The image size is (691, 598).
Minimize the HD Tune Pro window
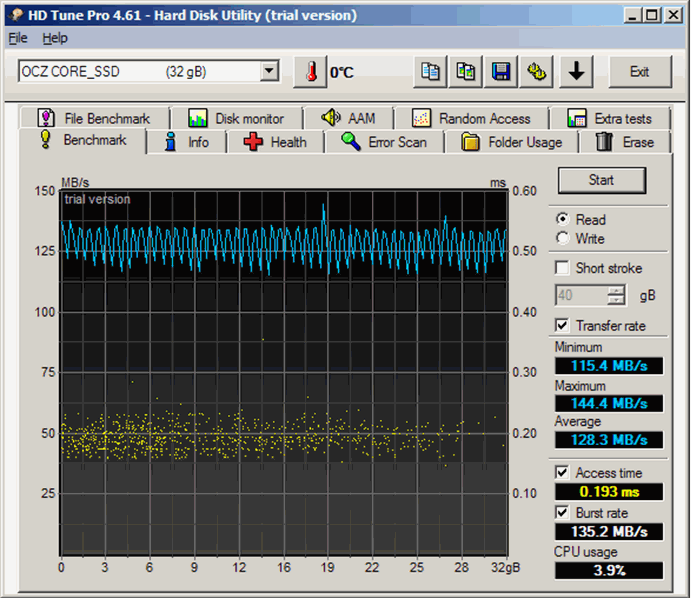633,15
